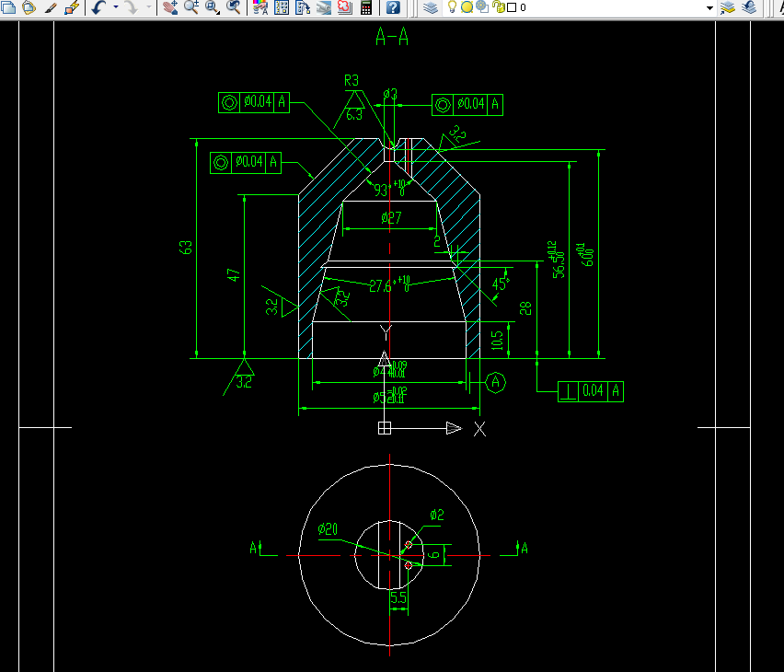Viewport: 784px width, 672px height.
Task: Select the ø20 dimension in plan view
Action: tap(328, 529)
